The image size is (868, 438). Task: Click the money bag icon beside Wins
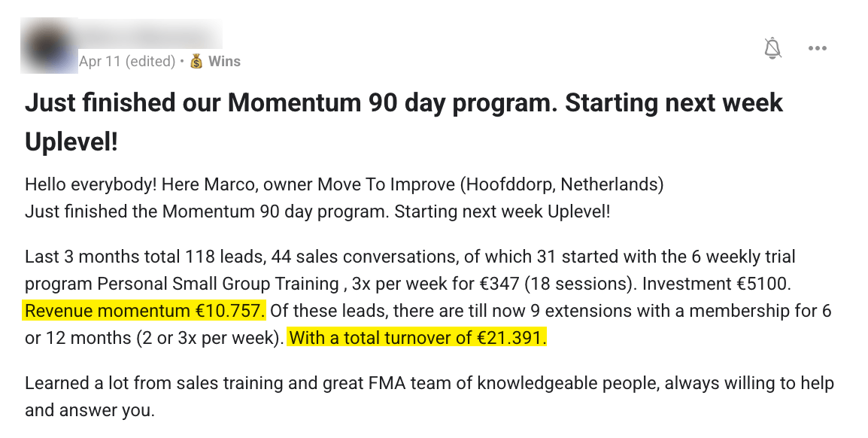tap(196, 62)
